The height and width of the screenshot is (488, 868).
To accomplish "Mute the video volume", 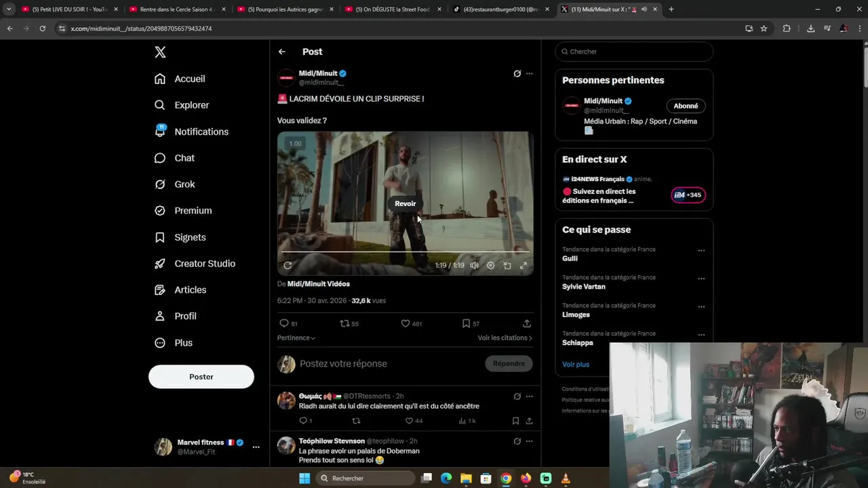I will 475,266.
